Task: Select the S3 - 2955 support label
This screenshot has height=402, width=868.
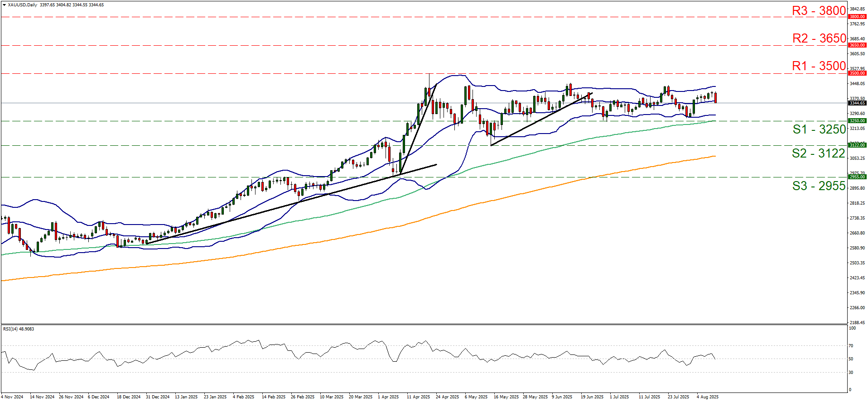Action: click(x=819, y=186)
